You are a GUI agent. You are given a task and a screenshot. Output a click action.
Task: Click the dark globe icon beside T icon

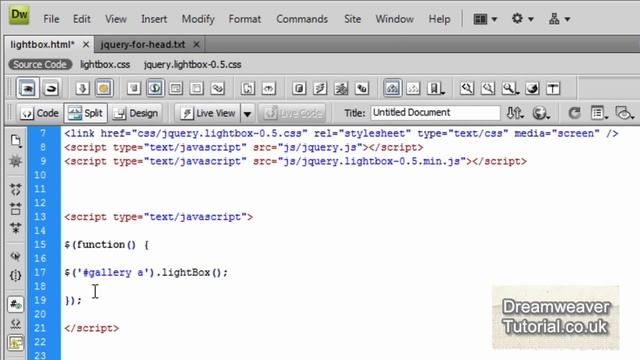[x=532, y=88]
